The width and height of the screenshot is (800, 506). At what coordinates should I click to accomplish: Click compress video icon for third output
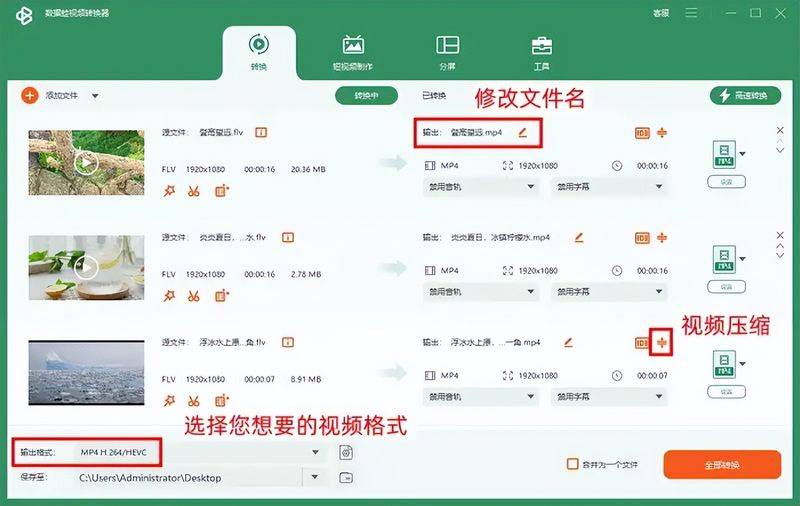pos(662,343)
